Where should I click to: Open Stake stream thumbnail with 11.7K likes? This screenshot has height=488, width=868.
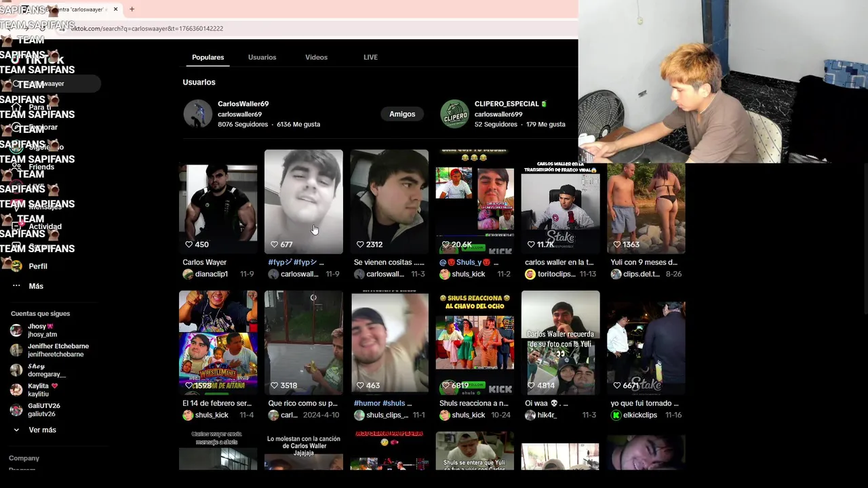pyautogui.click(x=560, y=201)
